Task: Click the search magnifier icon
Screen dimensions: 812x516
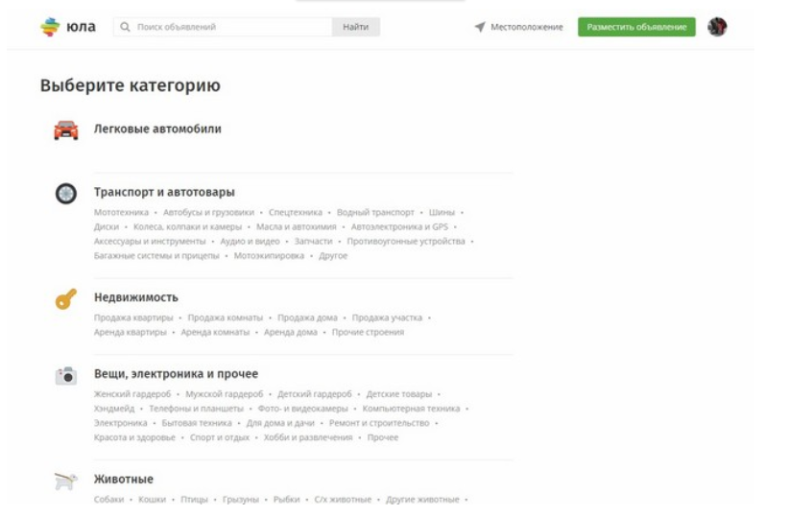Action: coord(125,27)
